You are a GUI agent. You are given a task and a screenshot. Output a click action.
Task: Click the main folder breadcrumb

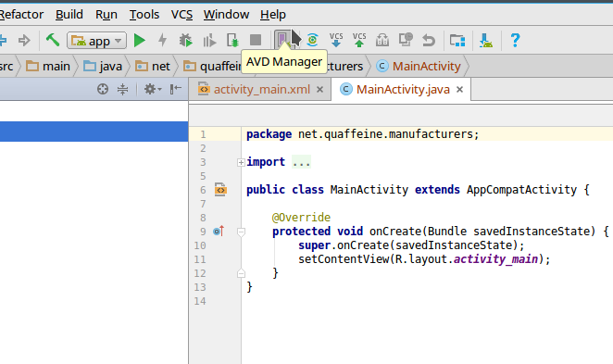[x=48, y=66]
